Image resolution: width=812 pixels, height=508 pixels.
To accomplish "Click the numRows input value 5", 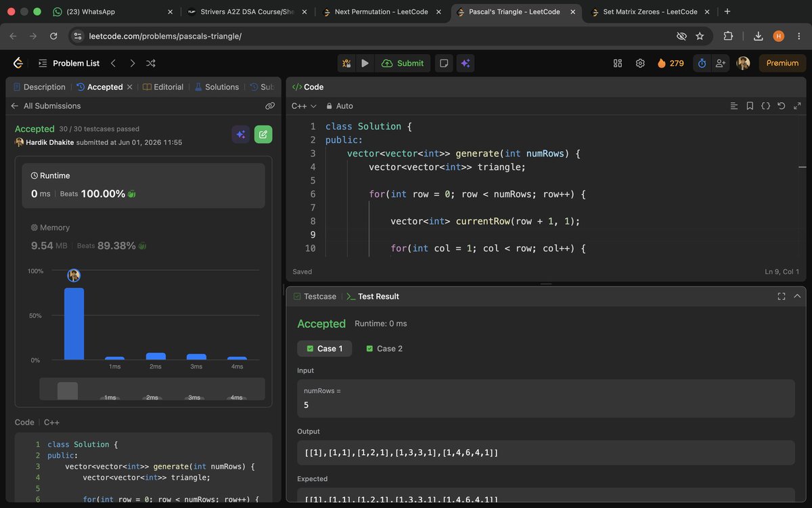I will click(x=307, y=405).
